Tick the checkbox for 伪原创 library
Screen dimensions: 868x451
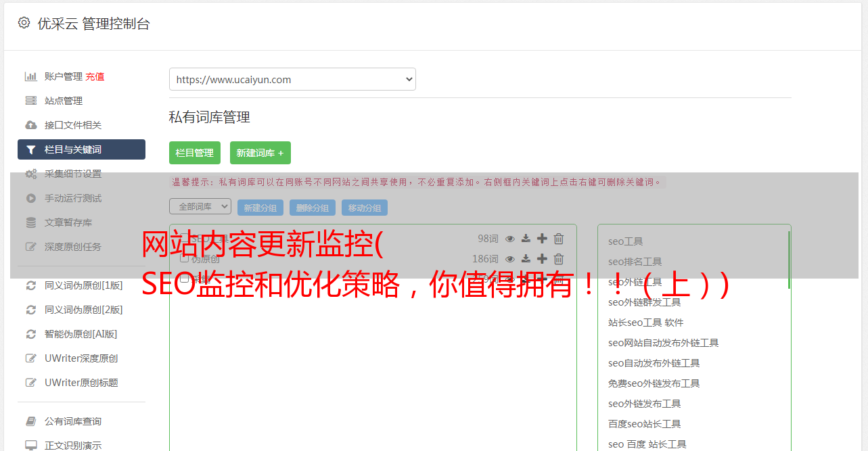(x=184, y=259)
